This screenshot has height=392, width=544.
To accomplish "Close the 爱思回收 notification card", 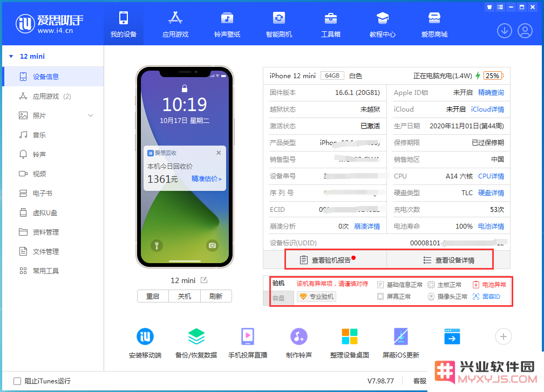I will tap(219, 153).
